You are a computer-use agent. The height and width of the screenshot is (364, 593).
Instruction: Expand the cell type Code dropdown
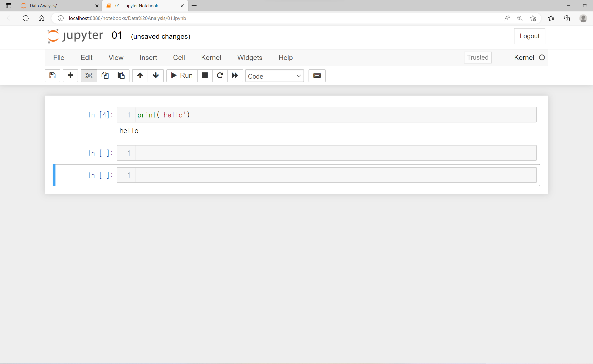pos(274,76)
